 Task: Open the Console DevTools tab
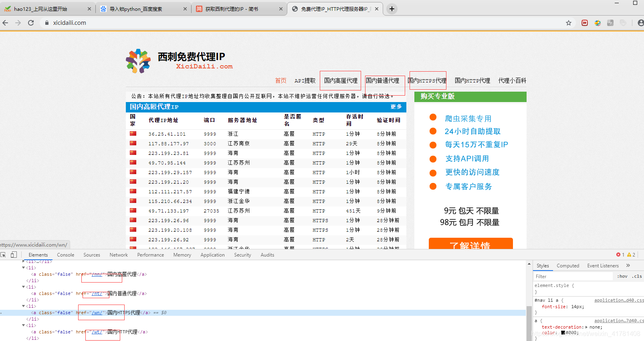click(x=66, y=255)
